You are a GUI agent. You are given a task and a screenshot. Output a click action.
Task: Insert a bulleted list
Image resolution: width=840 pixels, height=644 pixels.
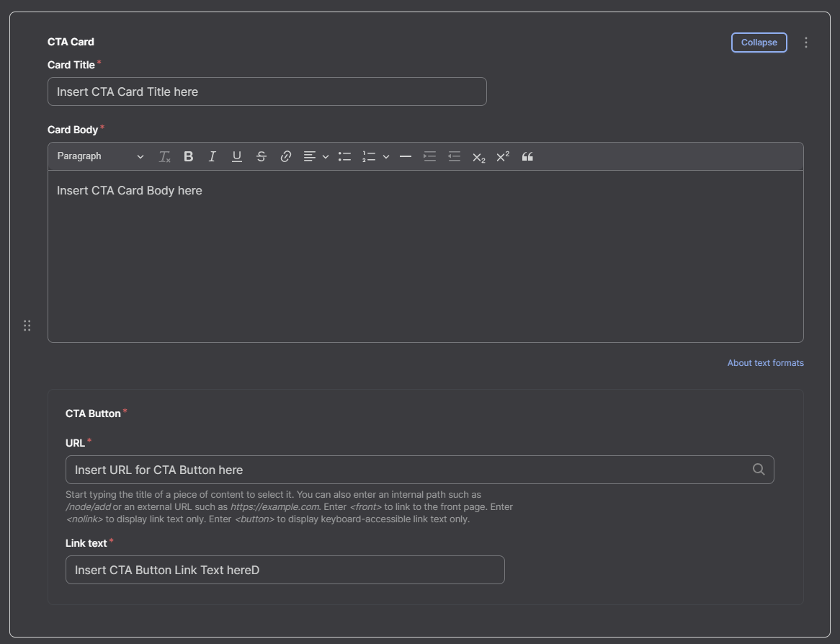pyautogui.click(x=344, y=156)
